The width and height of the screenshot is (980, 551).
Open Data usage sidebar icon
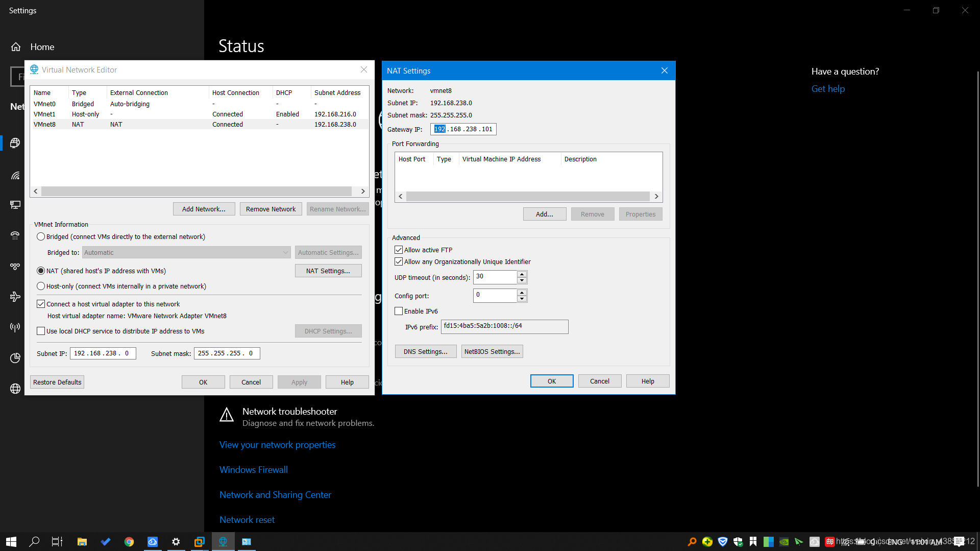[15, 358]
